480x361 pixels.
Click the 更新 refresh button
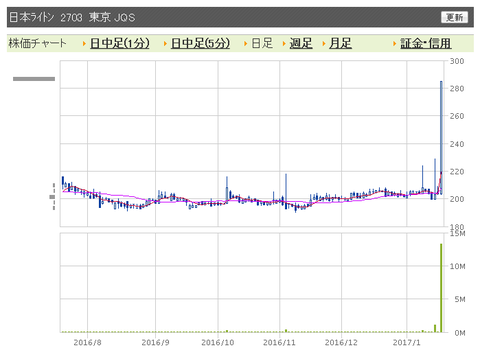455,17
